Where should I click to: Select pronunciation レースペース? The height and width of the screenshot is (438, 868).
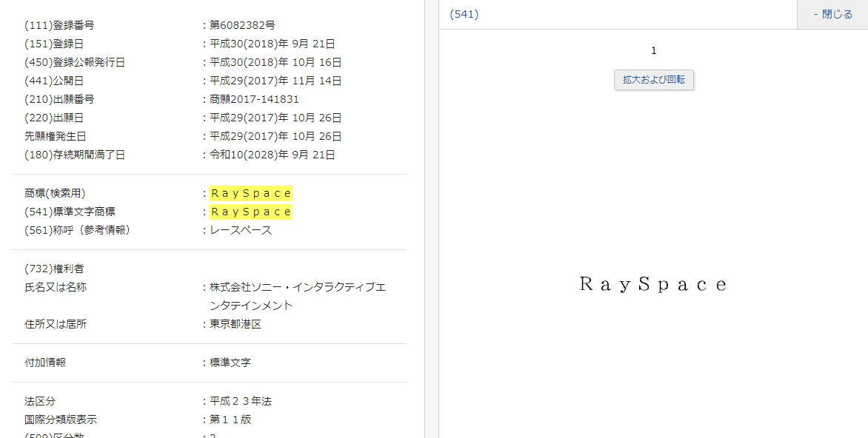pos(241,230)
